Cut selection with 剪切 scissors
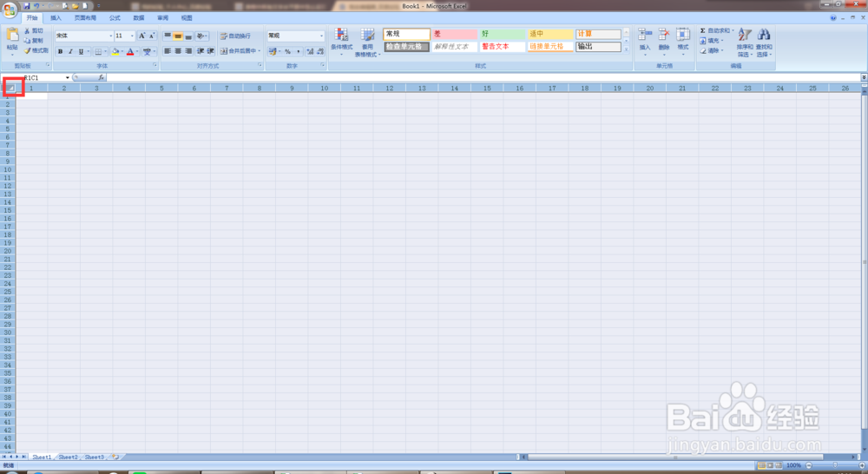This screenshot has height=474, width=868. click(33, 31)
